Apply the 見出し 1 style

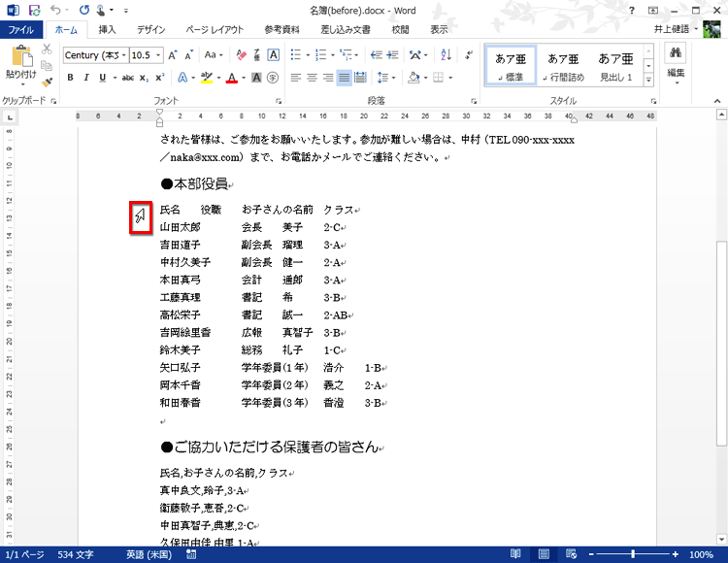coord(615,66)
